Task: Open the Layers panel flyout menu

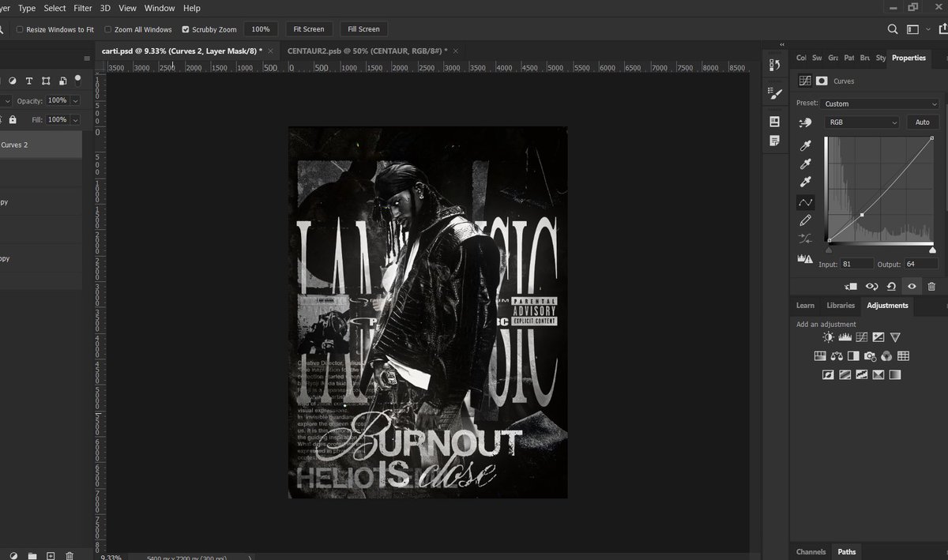Action: click(87, 59)
